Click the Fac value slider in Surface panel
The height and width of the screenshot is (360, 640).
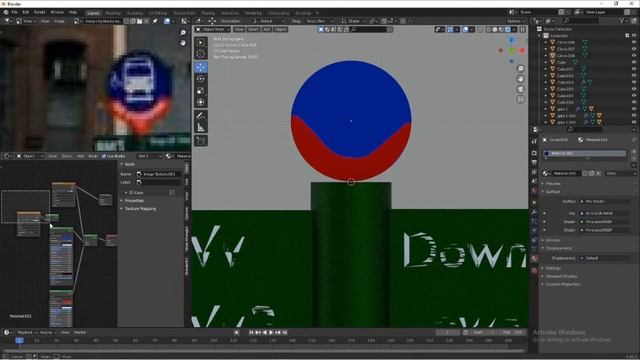(x=604, y=213)
